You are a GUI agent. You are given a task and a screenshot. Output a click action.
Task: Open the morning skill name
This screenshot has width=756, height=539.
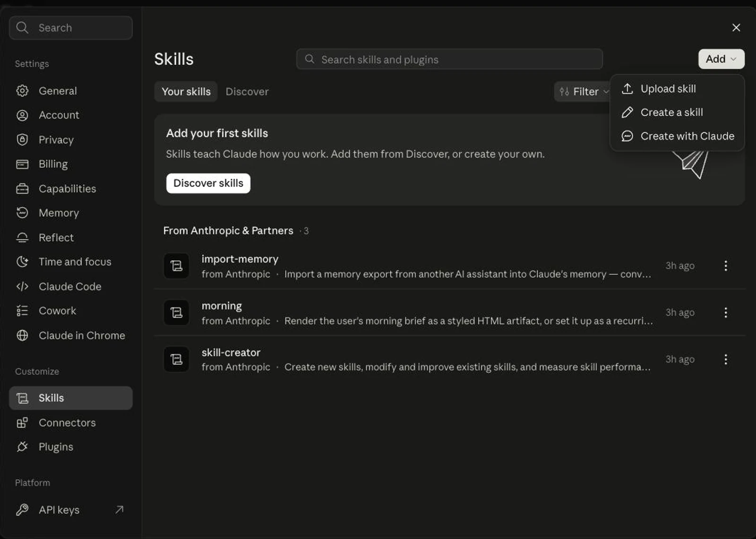[222, 306]
